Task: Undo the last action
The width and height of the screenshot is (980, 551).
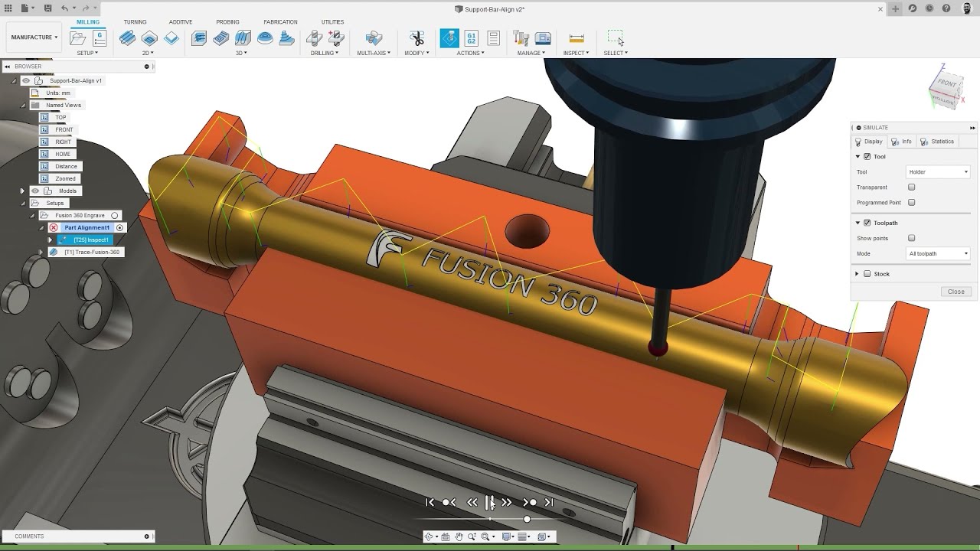Action: point(65,8)
